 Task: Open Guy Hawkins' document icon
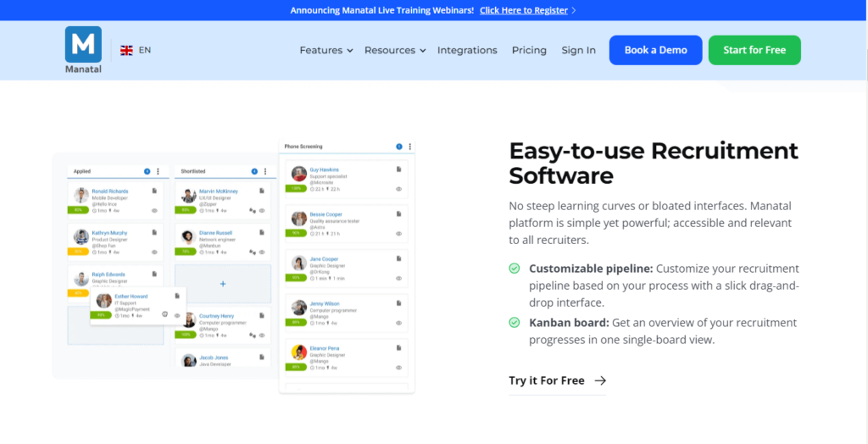click(398, 169)
